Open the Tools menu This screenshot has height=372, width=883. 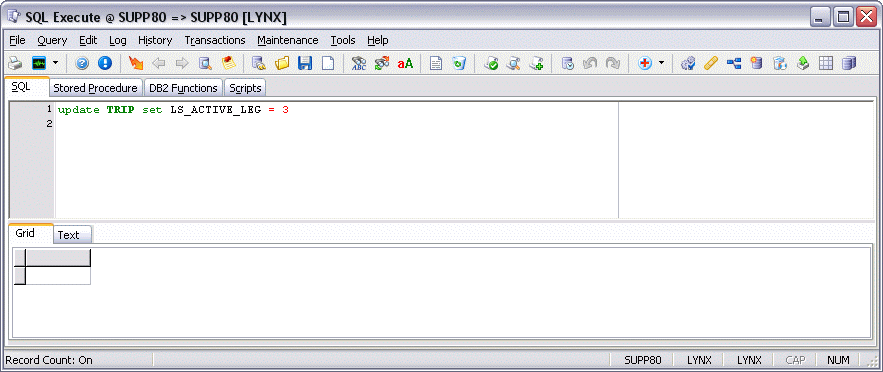point(343,40)
